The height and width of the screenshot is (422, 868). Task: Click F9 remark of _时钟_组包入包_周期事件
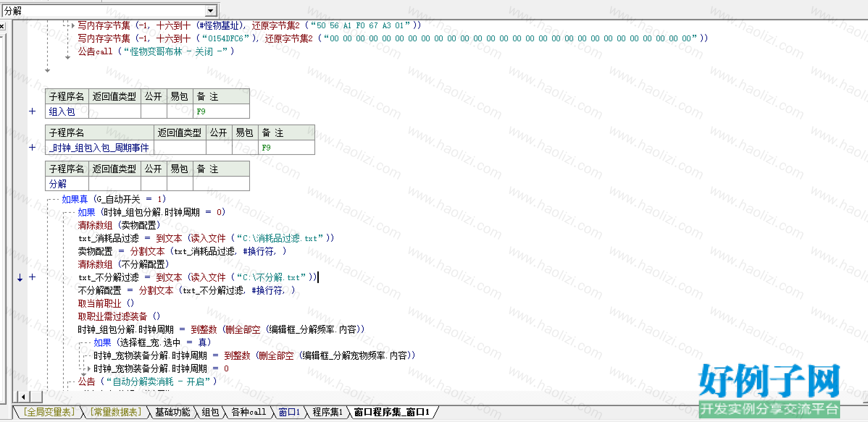pyautogui.click(x=286, y=148)
